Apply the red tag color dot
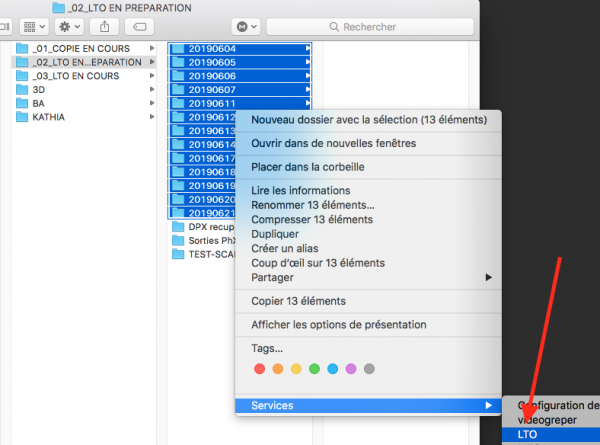Screen dimensions: 600x445 [x=259, y=369]
